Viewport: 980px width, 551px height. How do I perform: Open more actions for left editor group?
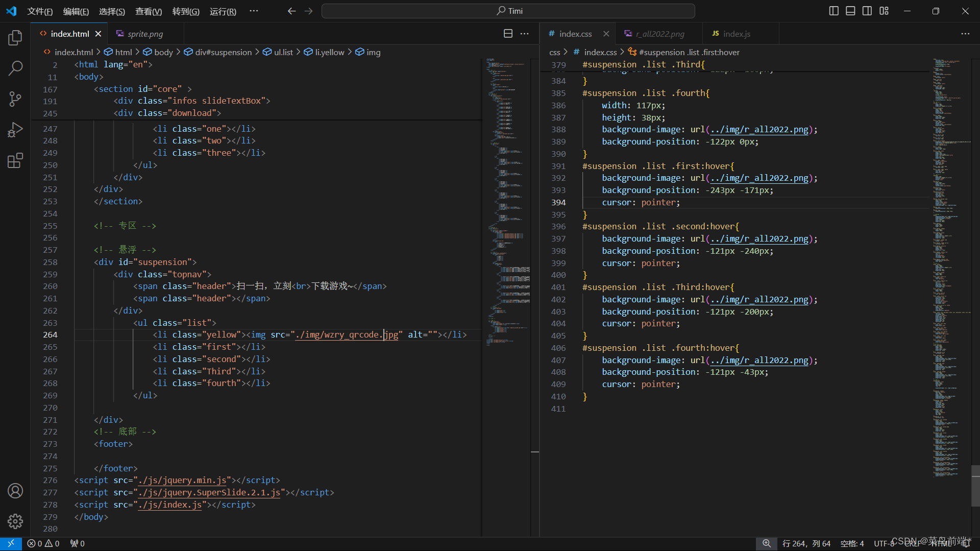pos(525,34)
